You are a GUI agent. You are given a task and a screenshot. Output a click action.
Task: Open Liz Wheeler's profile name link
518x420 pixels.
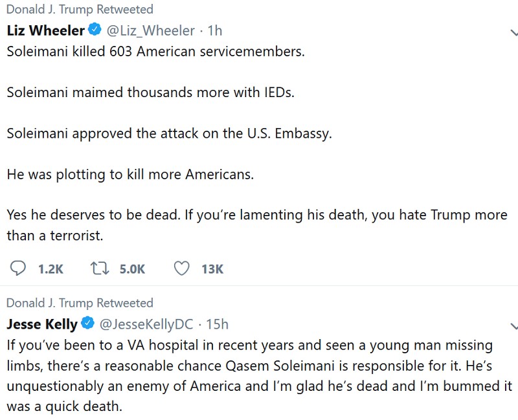45,30
